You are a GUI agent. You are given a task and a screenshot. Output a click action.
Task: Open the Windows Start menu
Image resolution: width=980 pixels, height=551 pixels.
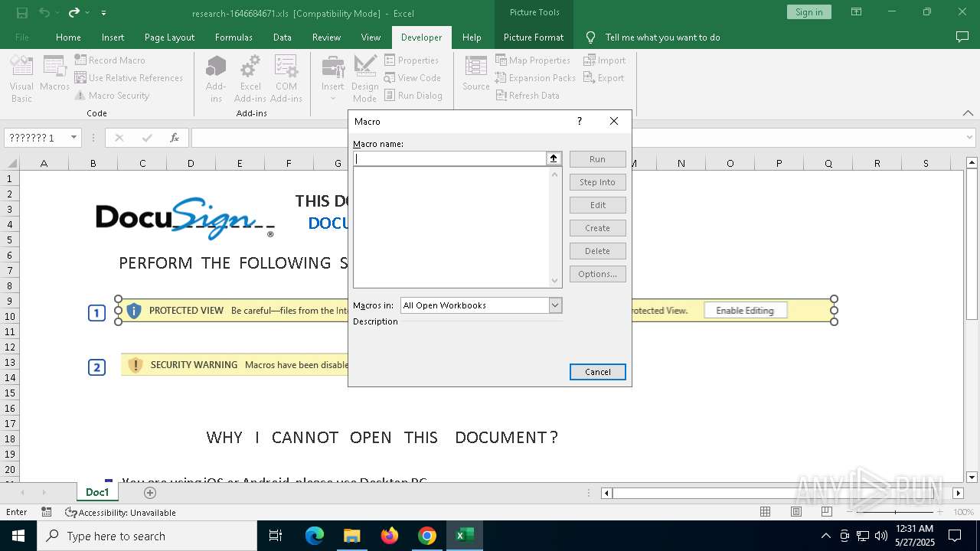point(18,536)
